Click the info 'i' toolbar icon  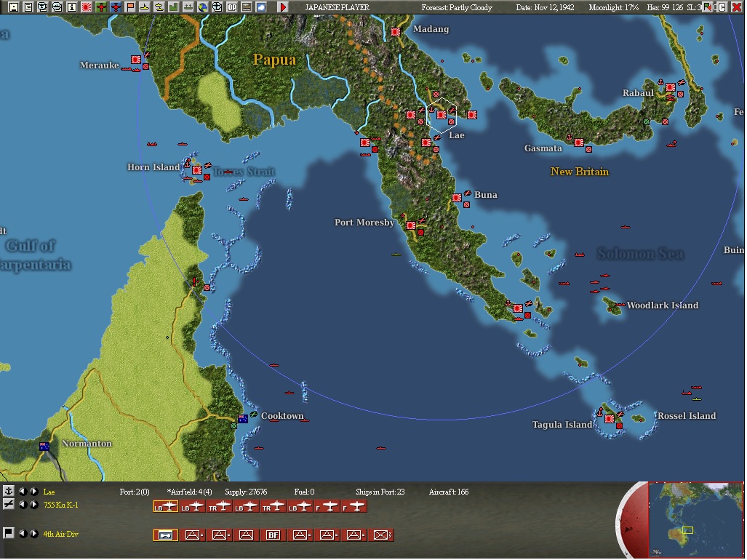click(x=71, y=7)
